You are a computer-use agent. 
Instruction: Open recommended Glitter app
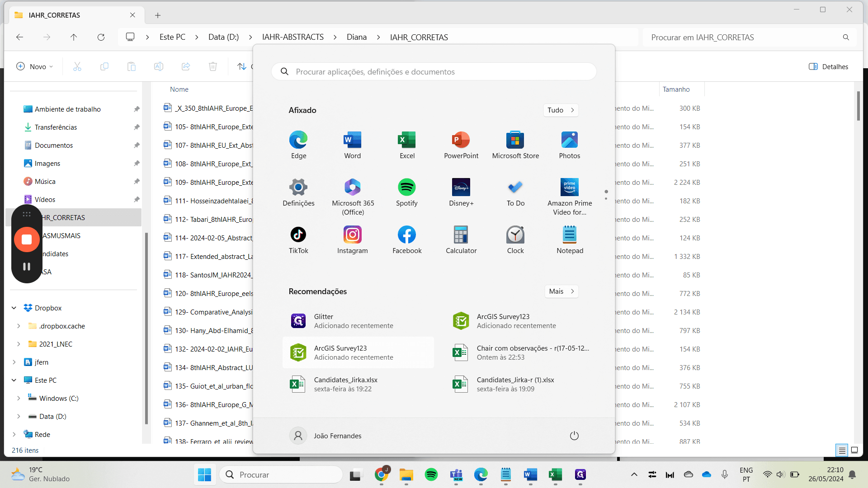358,321
